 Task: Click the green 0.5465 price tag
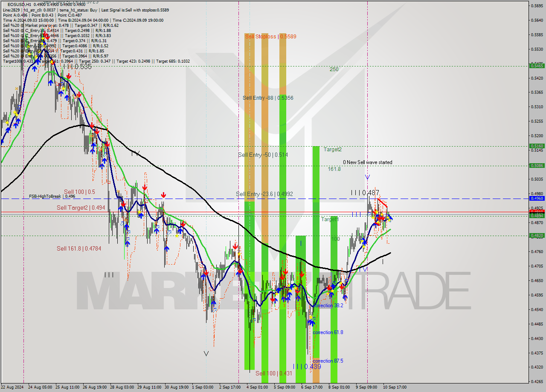click(x=537, y=66)
